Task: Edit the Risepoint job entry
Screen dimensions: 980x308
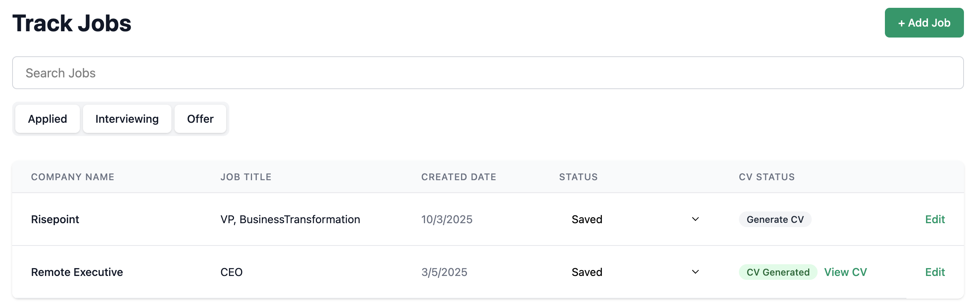Action: (935, 219)
